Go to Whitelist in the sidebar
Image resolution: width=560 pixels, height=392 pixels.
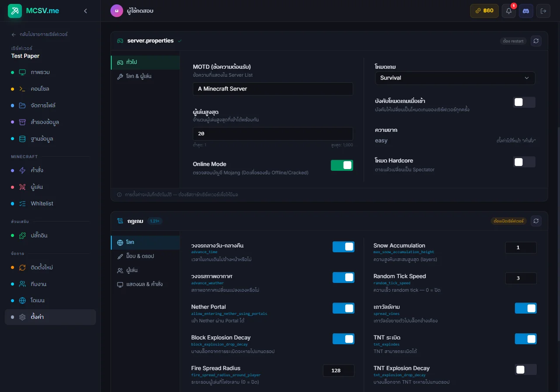(x=42, y=204)
